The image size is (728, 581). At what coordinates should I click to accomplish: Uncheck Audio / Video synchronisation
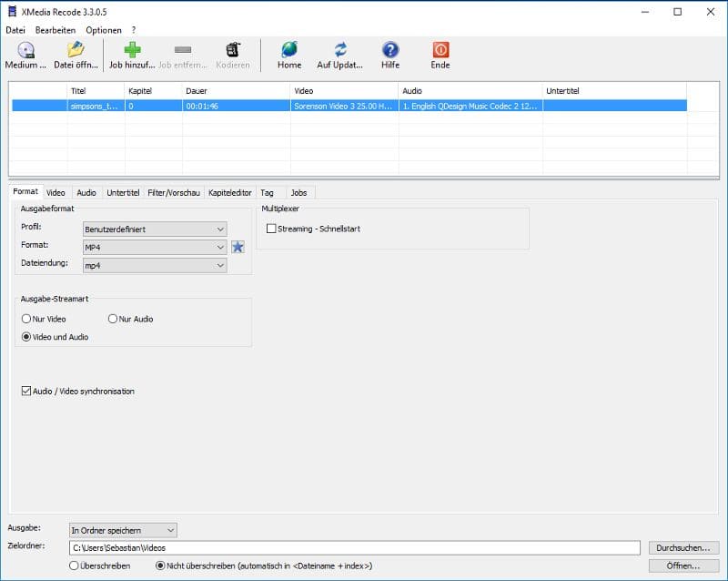point(25,391)
